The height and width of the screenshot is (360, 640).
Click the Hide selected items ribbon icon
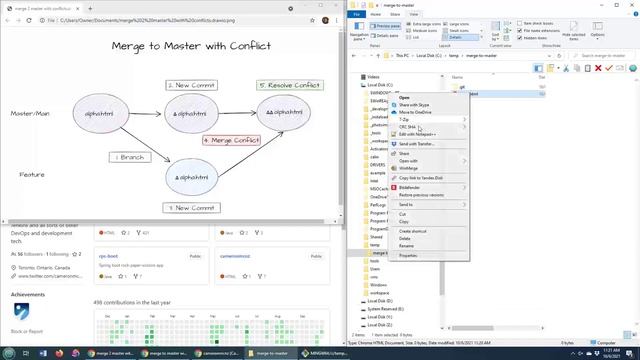[x=573, y=31]
